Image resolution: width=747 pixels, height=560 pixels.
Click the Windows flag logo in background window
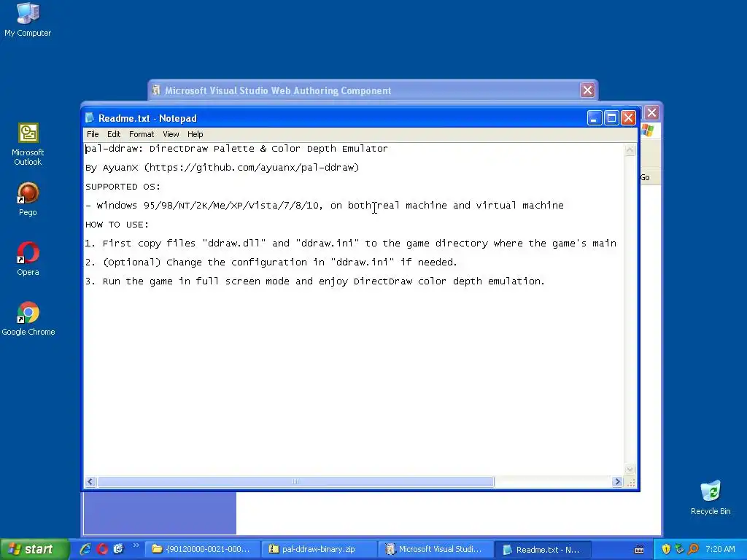[x=648, y=131]
